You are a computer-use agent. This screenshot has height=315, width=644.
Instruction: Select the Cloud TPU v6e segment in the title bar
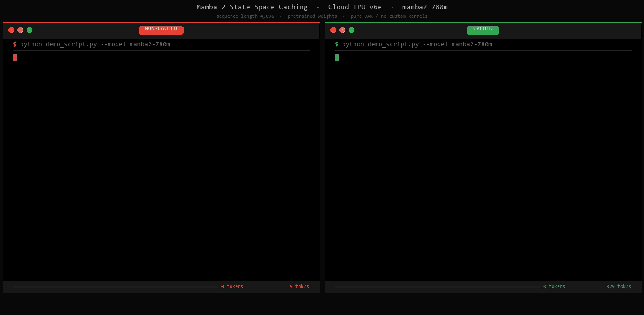(x=354, y=6)
